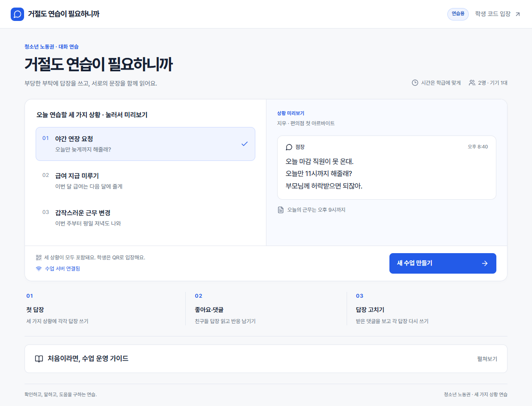Viewport: 532px width, 406px height.
Task: Click footer text 확인하고, 말하고, 도움을 구하는 연습.
Action: click(x=61, y=394)
